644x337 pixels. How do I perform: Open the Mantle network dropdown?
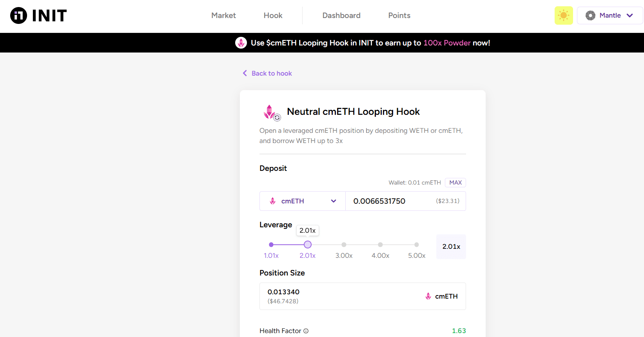pos(610,16)
